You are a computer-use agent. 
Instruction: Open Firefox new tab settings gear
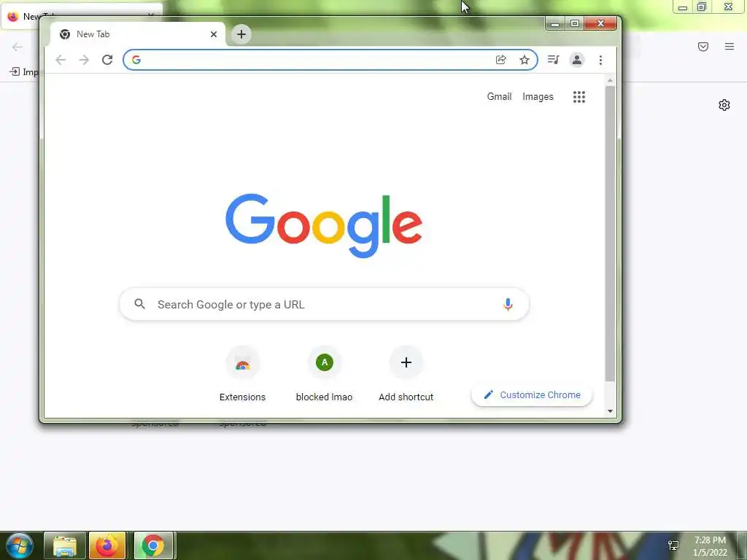[x=724, y=105]
